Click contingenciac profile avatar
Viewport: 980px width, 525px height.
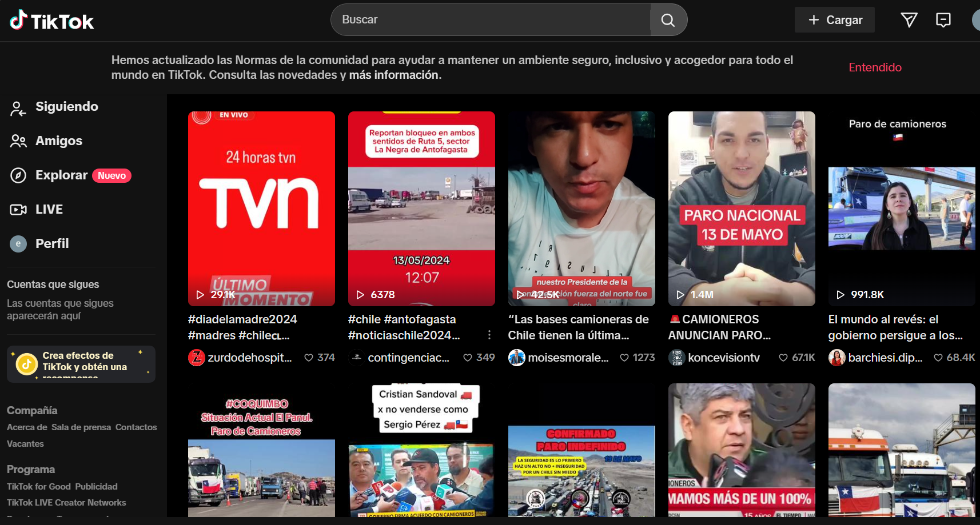356,358
